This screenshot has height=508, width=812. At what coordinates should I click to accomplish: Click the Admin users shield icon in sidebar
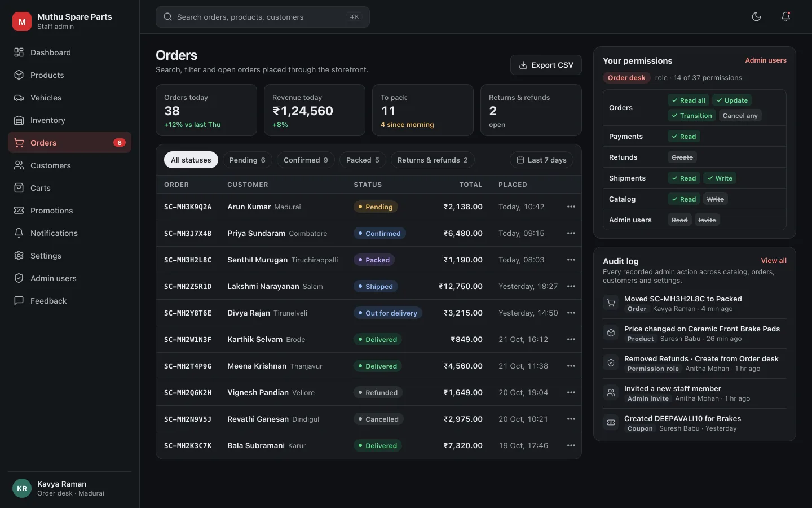[19, 278]
